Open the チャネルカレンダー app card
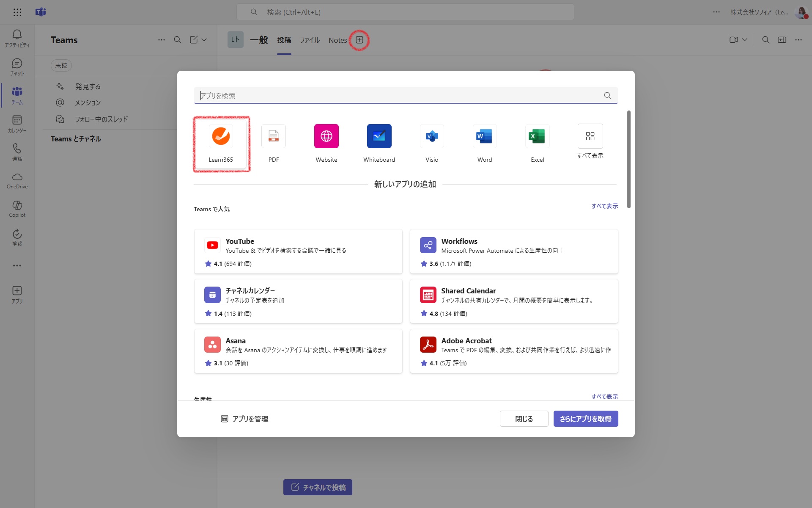812x508 pixels. (298, 301)
